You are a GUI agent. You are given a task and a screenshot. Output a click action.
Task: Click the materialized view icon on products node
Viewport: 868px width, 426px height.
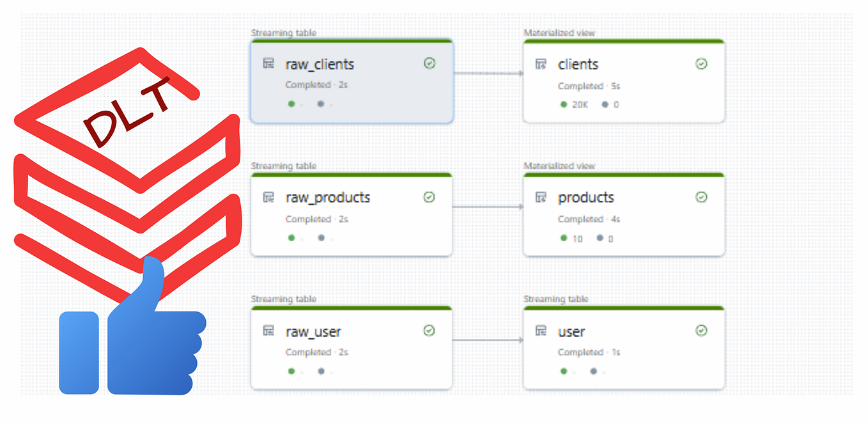pos(541,198)
